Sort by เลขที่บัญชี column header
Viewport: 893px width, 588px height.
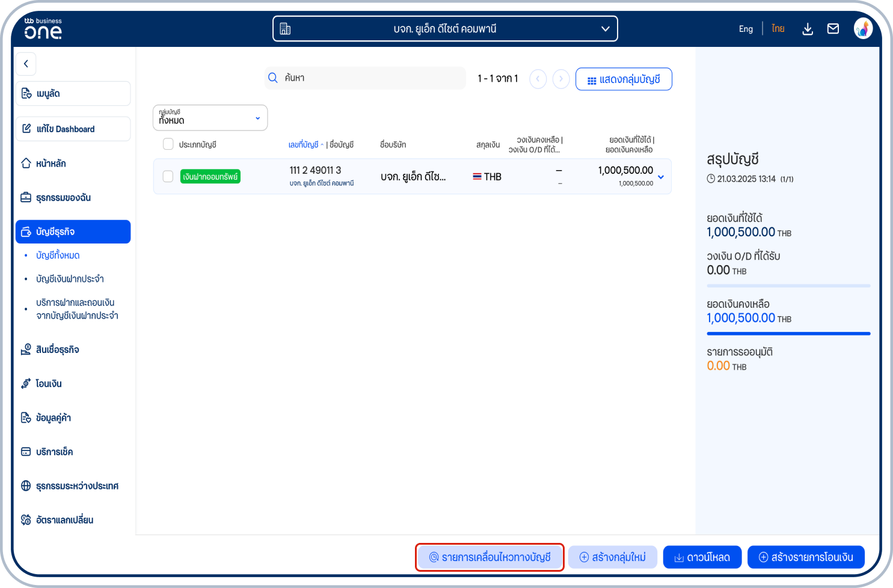304,145
